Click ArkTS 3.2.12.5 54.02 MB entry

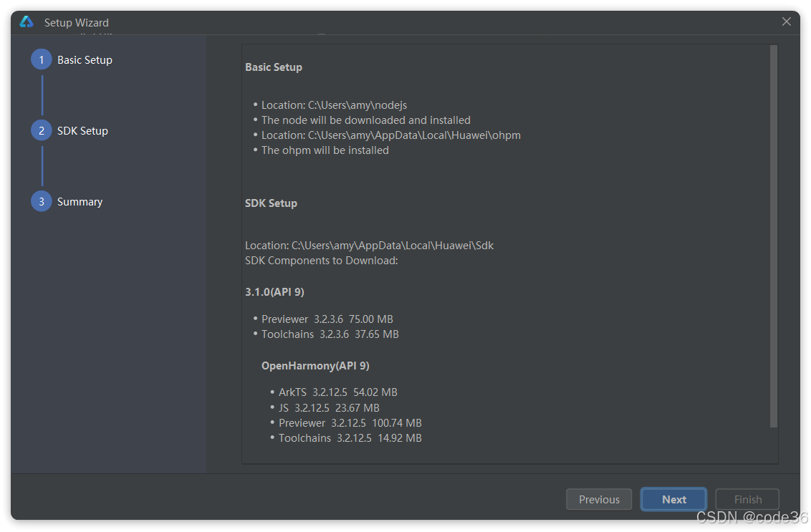tap(337, 392)
